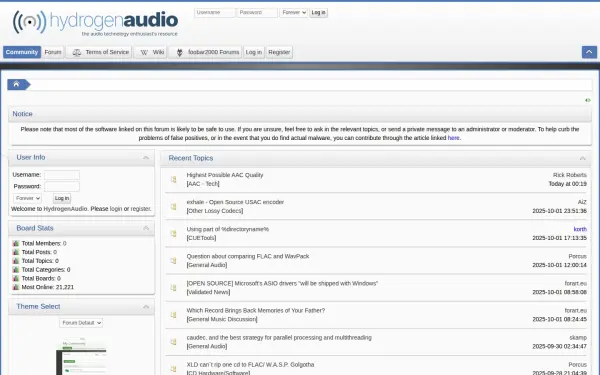Screen dimensions: 600x375
Task: Click the User Info Log in button
Action: pyautogui.click(x=62, y=198)
